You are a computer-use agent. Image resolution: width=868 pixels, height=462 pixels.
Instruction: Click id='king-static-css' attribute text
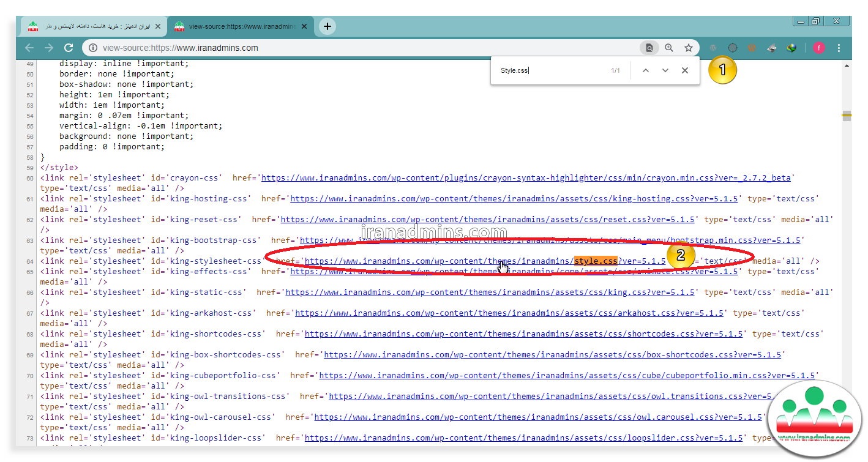click(198, 292)
